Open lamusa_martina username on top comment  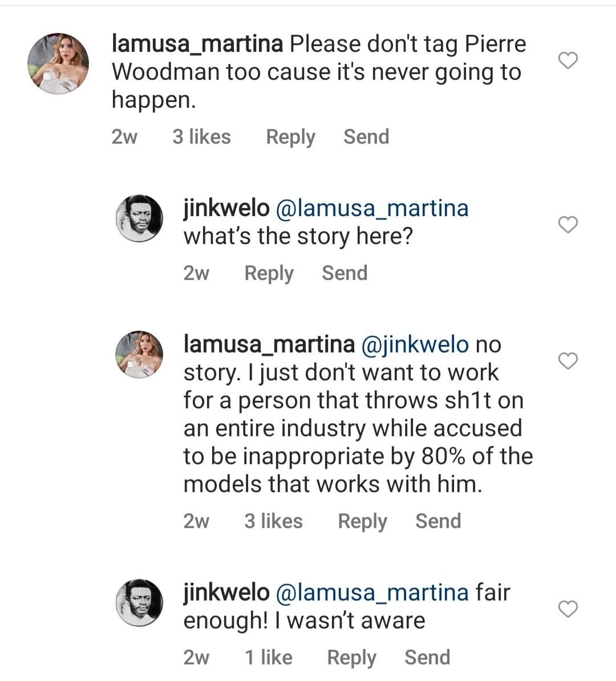(x=197, y=44)
